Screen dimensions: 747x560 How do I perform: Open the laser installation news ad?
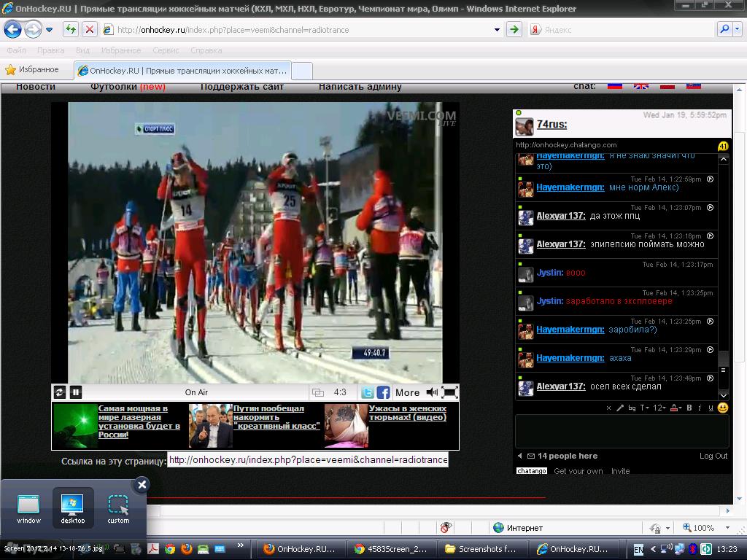click(x=139, y=421)
